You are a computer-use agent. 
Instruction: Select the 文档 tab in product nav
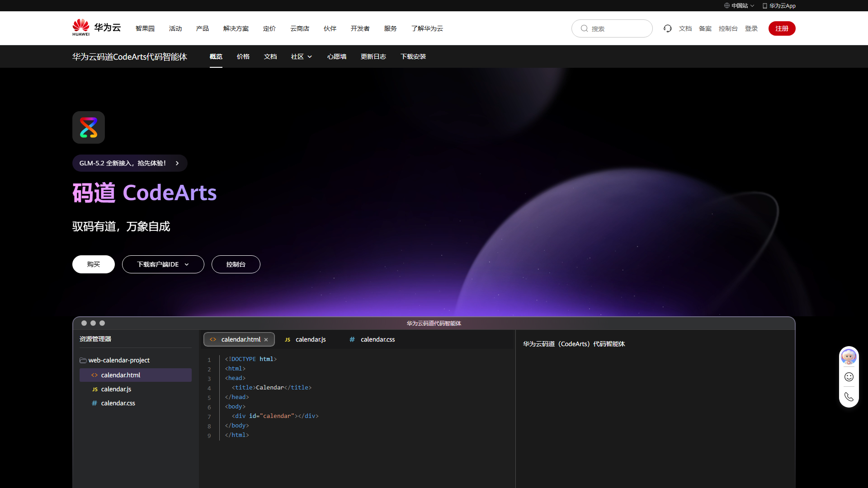(270, 56)
